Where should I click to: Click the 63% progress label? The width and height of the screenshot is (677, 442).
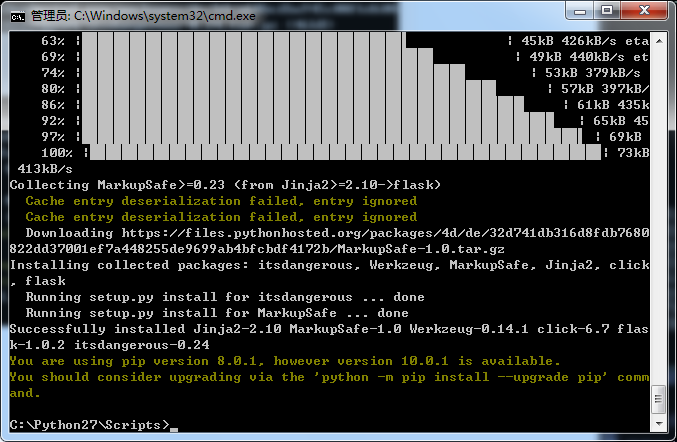53,41
